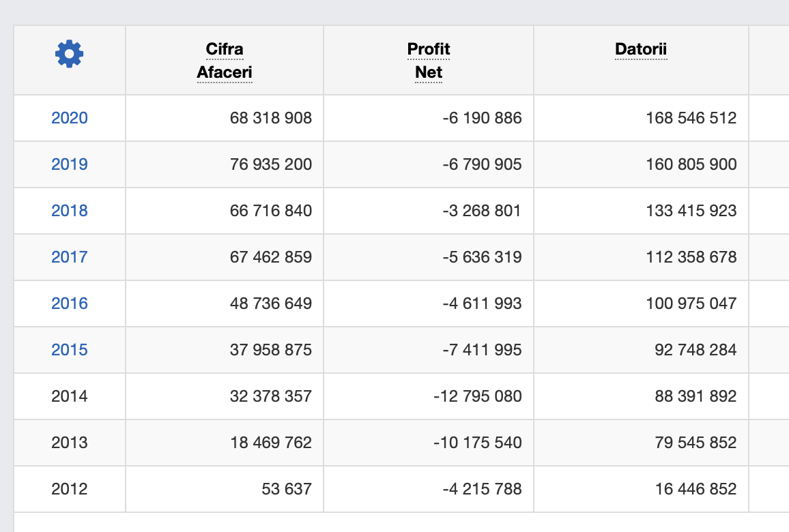Screen dimensions: 789x532
Task: Click debt value 168 546 512
Action: (691, 118)
